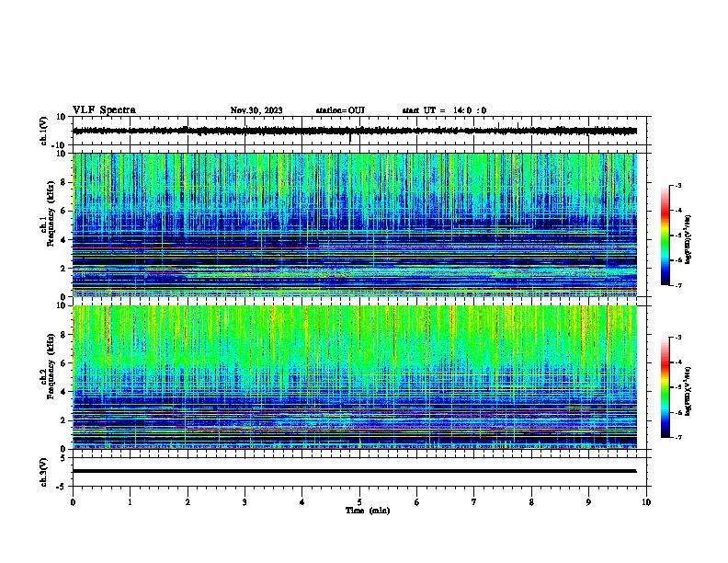Click the ch.2 colorbar "log(PSD)" label
Screen dimensions: 728x563
click(x=688, y=391)
